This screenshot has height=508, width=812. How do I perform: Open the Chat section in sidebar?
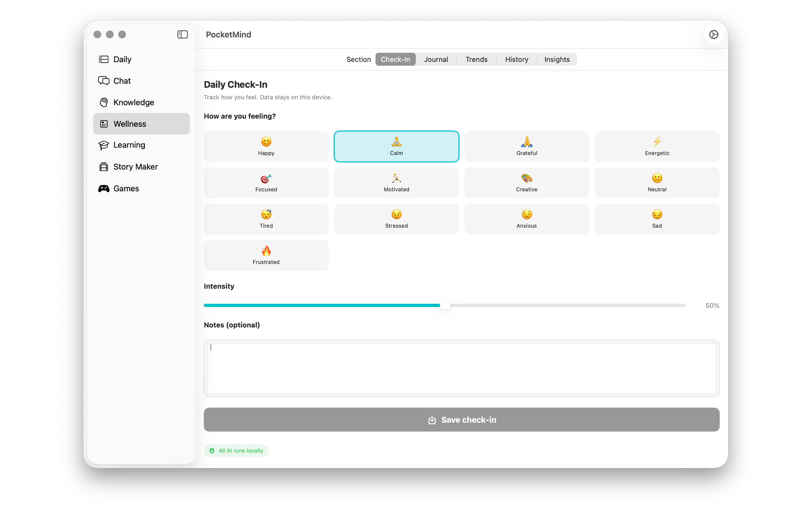pyautogui.click(x=141, y=81)
